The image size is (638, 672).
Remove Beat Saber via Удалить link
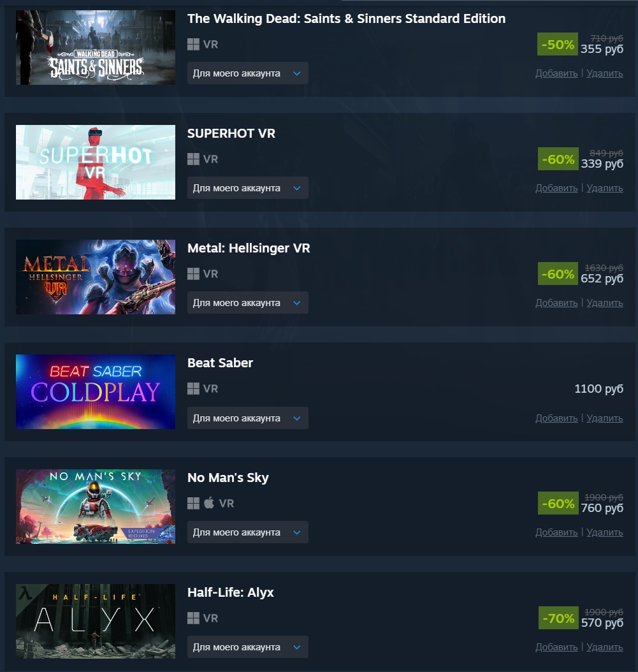click(x=605, y=418)
